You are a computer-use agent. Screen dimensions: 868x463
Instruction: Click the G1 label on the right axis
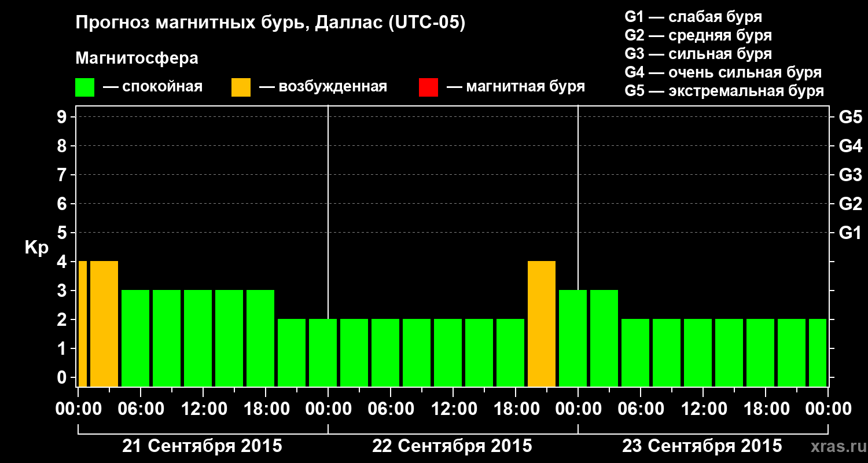point(850,233)
